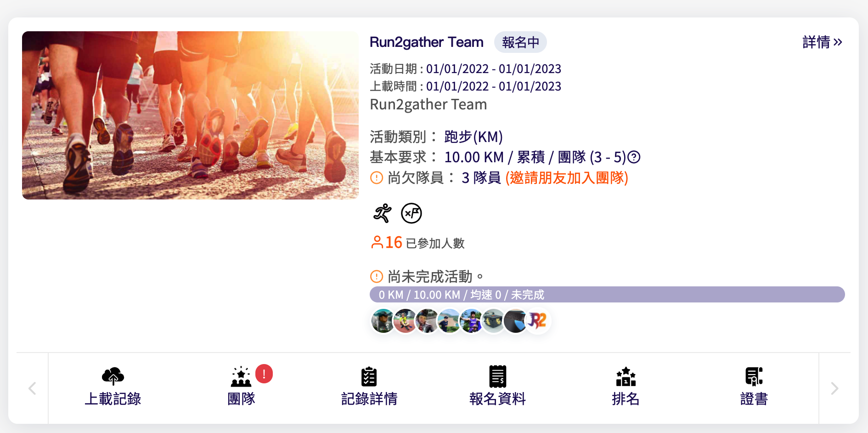868x433 pixels.
Task: Click the R2 logo participant avatar
Action: [537, 321]
